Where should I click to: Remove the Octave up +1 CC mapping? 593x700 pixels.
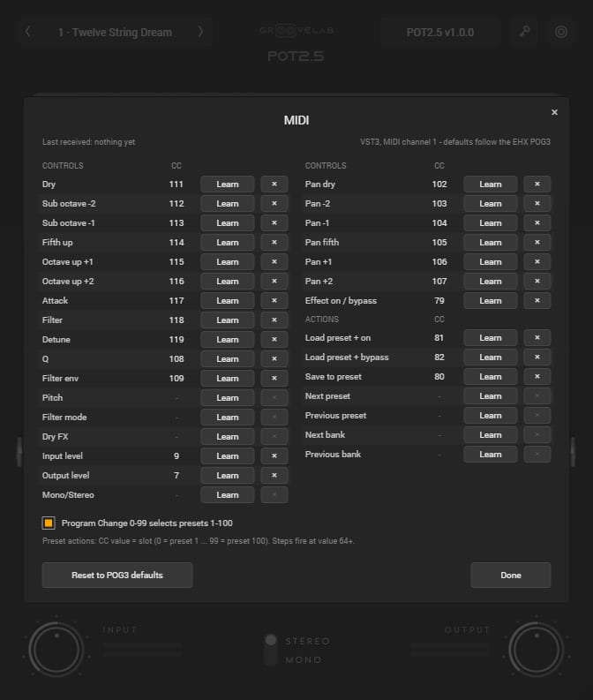[274, 261]
